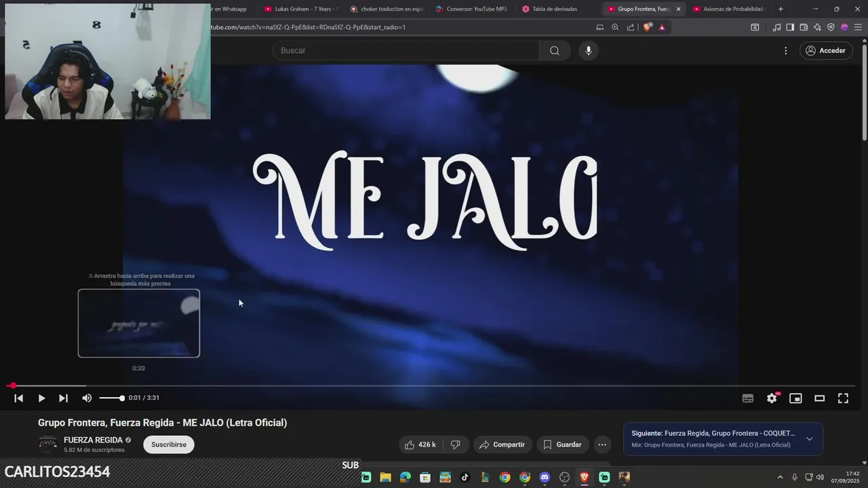Click the 0:33 seek preview thumbnail

(x=139, y=323)
